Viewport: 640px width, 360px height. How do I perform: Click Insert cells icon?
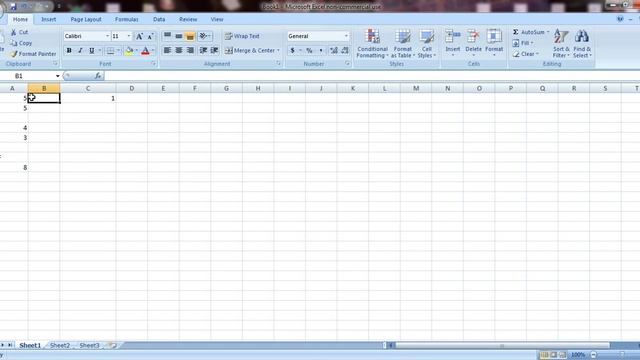453,36
